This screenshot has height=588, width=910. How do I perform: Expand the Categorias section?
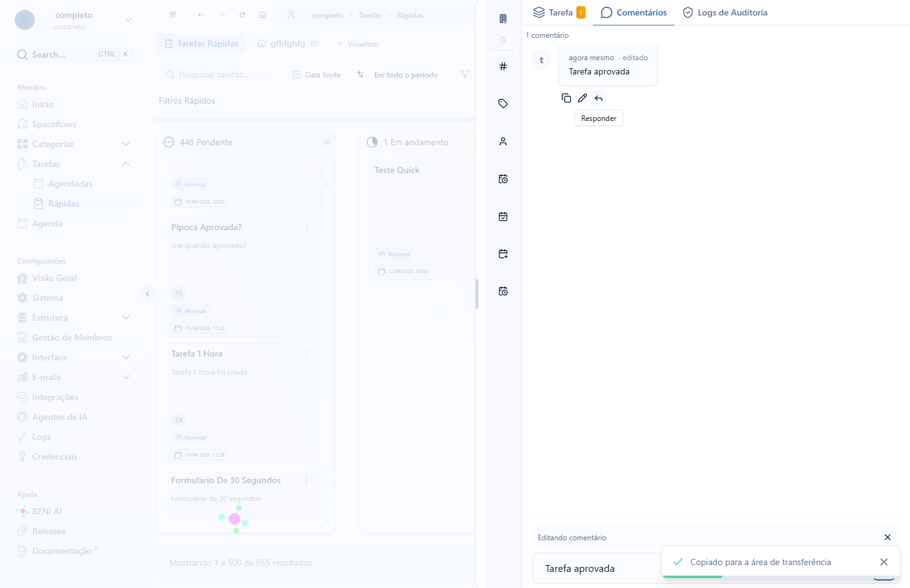point(126,144)
